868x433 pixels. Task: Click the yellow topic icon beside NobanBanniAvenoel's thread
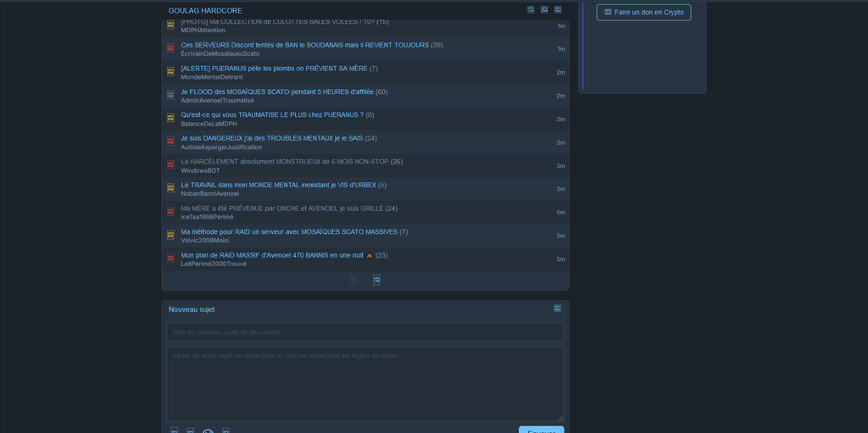point(170,188)
